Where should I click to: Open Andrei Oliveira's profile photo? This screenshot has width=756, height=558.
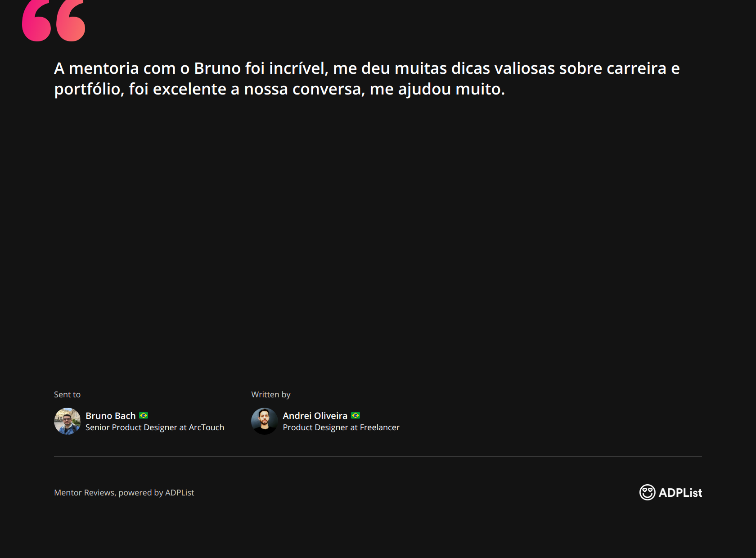(x=265, y=421)
